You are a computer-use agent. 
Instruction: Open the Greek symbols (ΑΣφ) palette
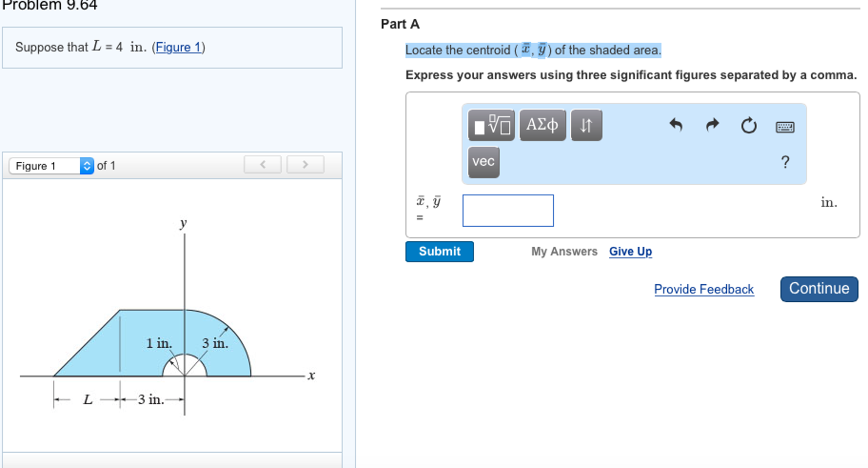tap(543, 124)
